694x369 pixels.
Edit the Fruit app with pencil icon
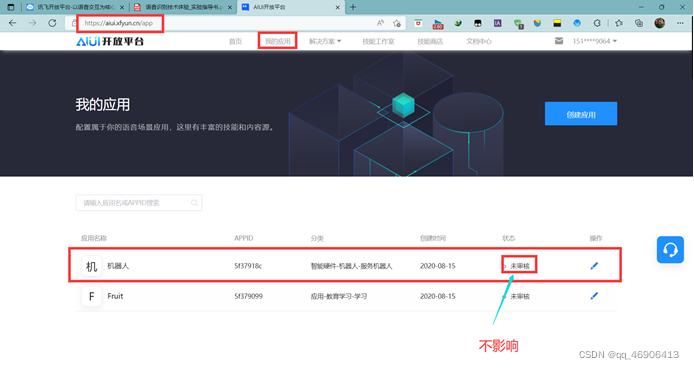tap(594, 296)
